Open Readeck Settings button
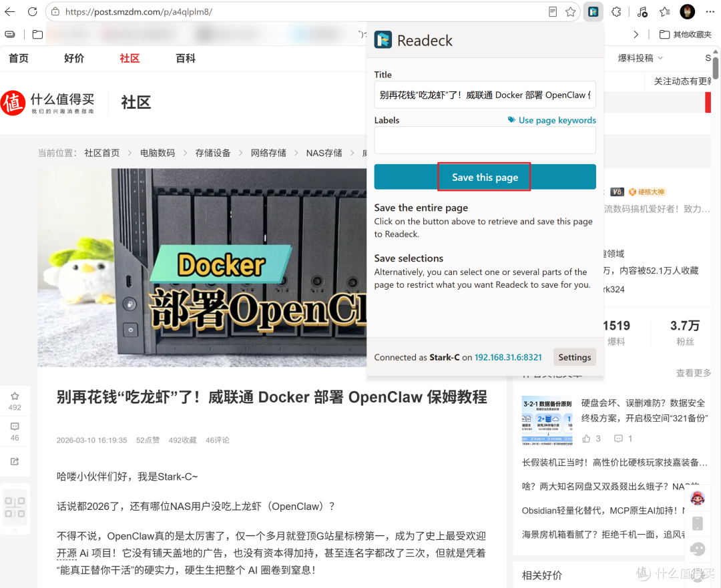 point(574,357)
